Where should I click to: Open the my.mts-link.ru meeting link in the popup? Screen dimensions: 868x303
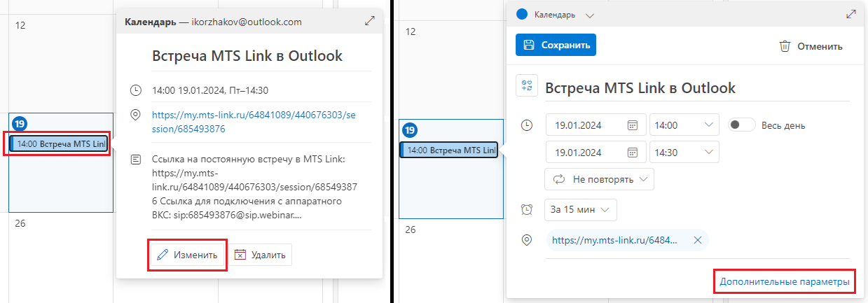pos(254,122)
